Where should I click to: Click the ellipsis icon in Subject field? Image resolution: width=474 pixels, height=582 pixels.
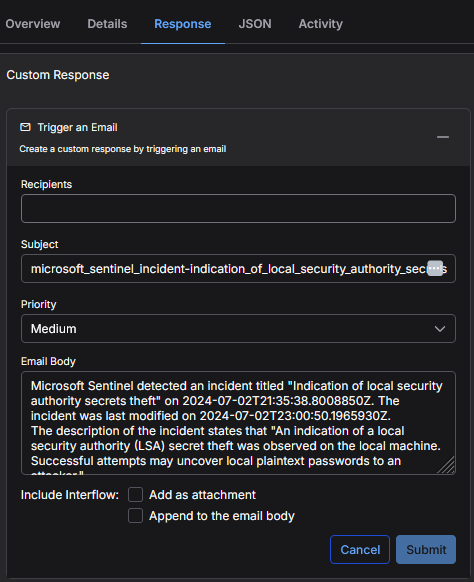click(x=435, y=268)
